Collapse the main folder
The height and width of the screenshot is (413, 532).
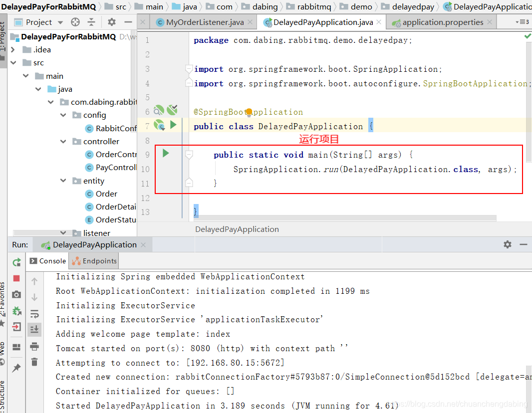click(26, 76)
